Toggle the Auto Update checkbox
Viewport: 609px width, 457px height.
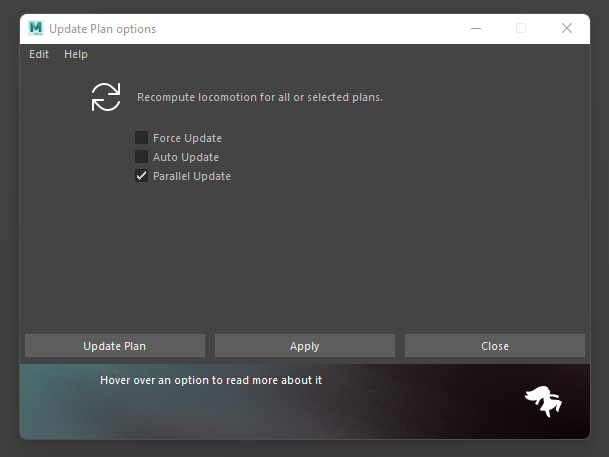pyautogui.click(x=142, y=157)
